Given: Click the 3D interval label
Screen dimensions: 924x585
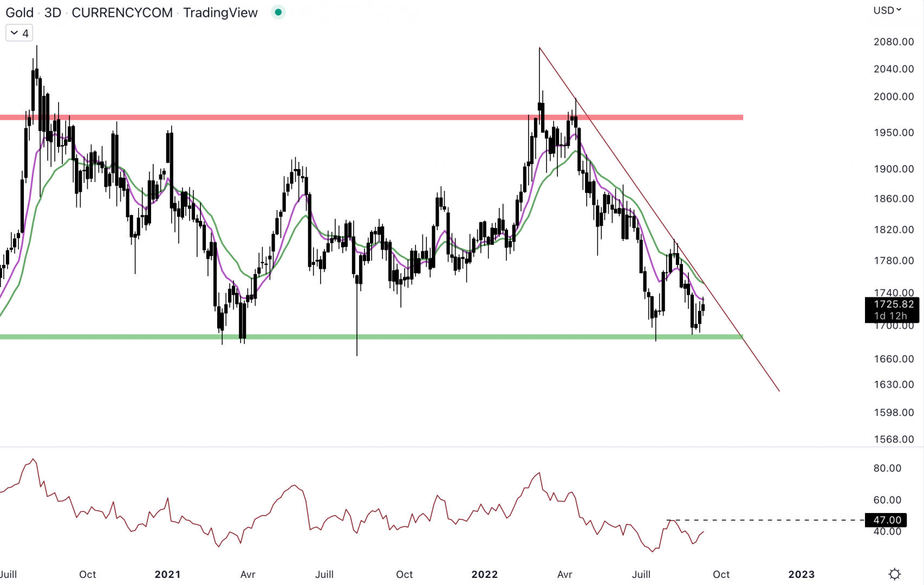Looking at the screenshot, I should tap(53, 12).
